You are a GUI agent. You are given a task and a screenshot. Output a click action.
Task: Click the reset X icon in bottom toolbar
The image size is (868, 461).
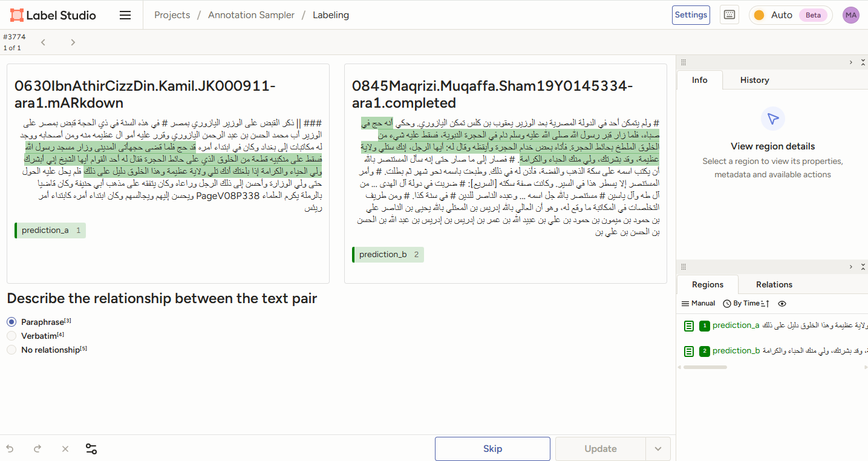coord(65,449)
